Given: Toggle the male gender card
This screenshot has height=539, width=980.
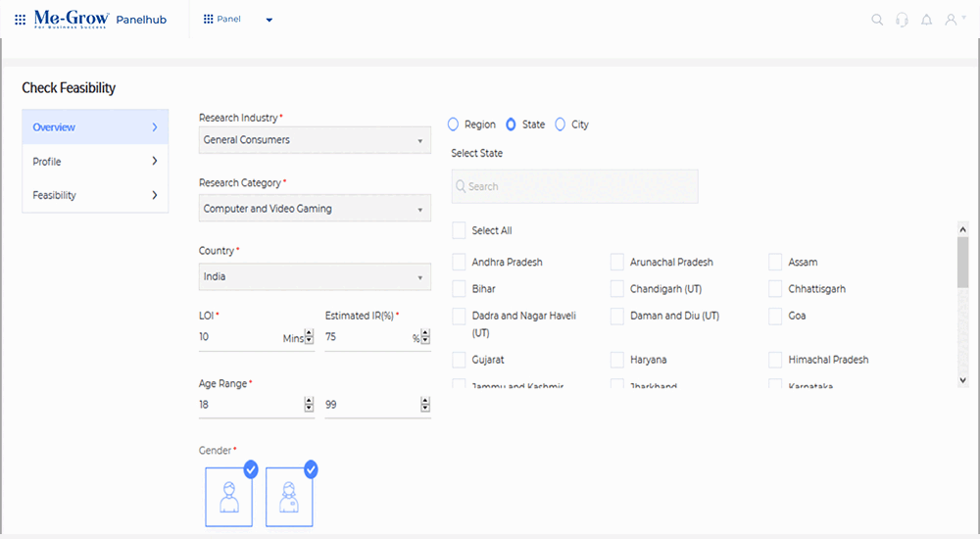Looking at the screenshot, I should point(228,497).
